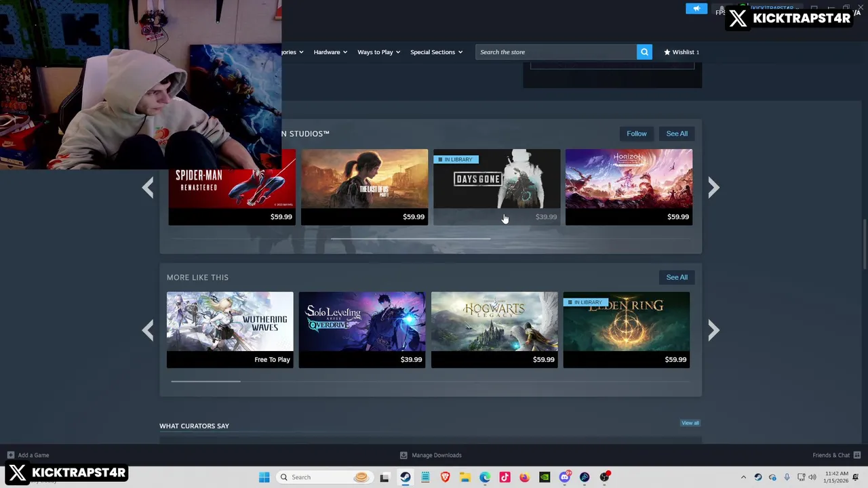The height and width of the screenshot is (488, 868).
Task: Click the Free To Play price label
Action: pos(272,360)
